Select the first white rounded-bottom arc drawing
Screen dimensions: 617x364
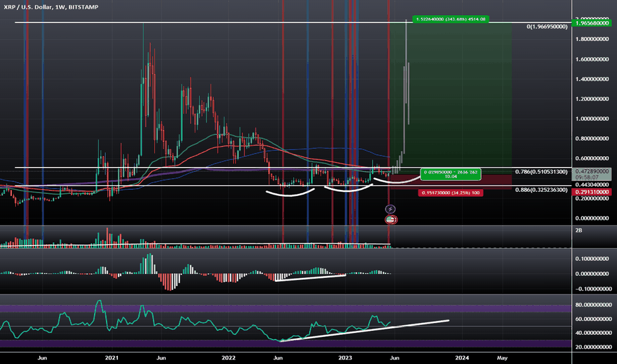[291, 195]
